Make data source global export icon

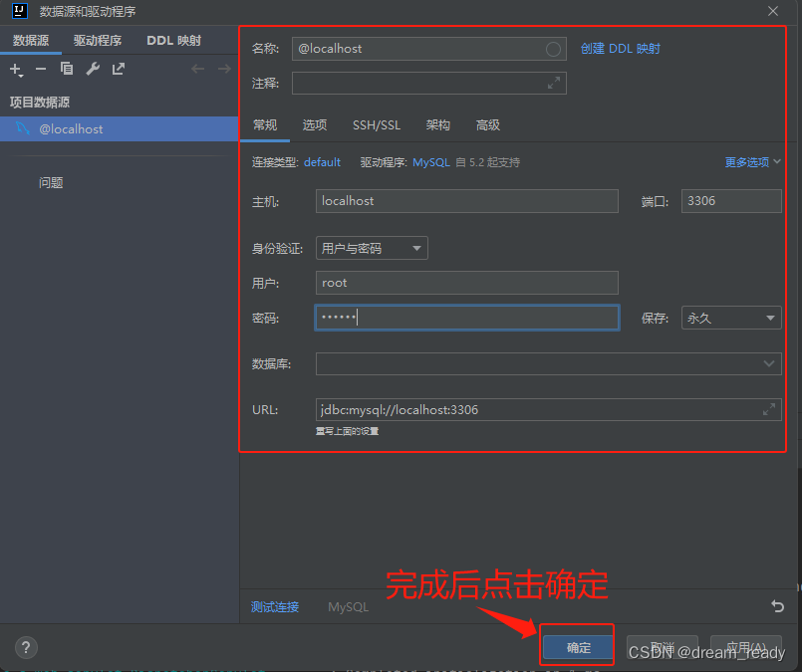coord(119,69)
